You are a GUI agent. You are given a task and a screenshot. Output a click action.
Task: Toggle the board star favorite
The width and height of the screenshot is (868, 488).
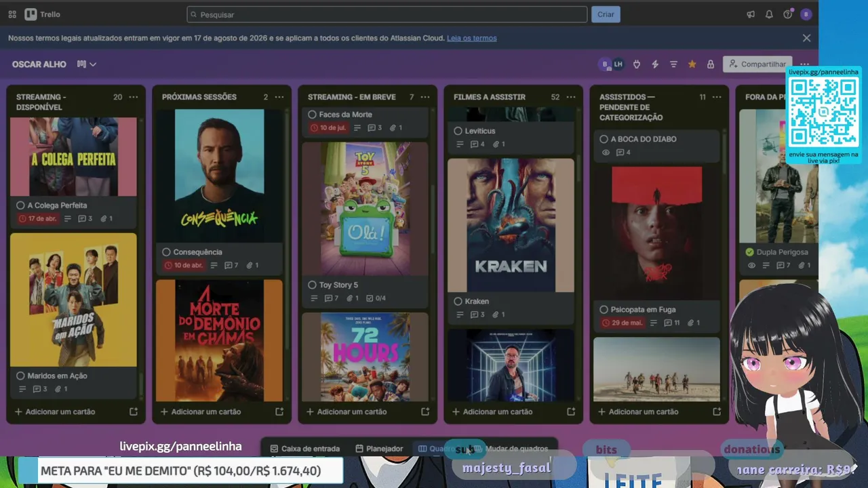tap(692, 64)
